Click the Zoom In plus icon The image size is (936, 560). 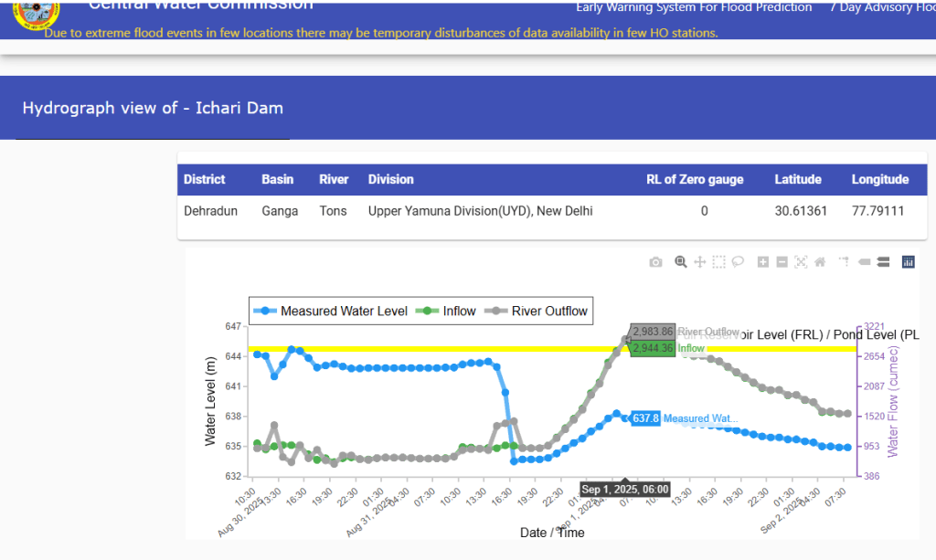[x=763, y=262]
